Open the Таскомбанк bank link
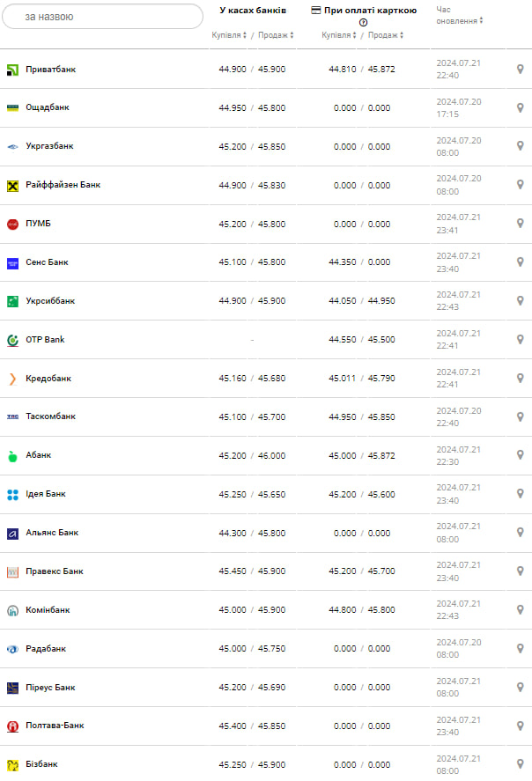 click(x=50, y=416)
